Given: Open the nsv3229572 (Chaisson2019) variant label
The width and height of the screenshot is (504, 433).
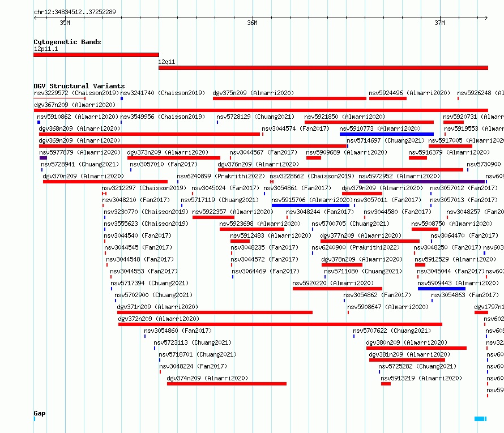Looking at the screenshot, I should (x=76, y=93).
